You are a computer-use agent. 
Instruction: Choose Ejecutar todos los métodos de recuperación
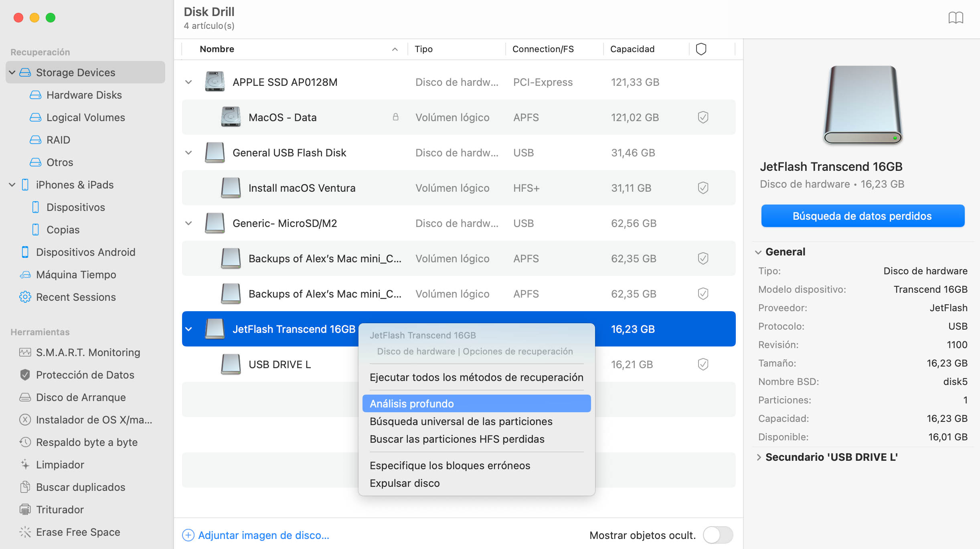(476, 377)
